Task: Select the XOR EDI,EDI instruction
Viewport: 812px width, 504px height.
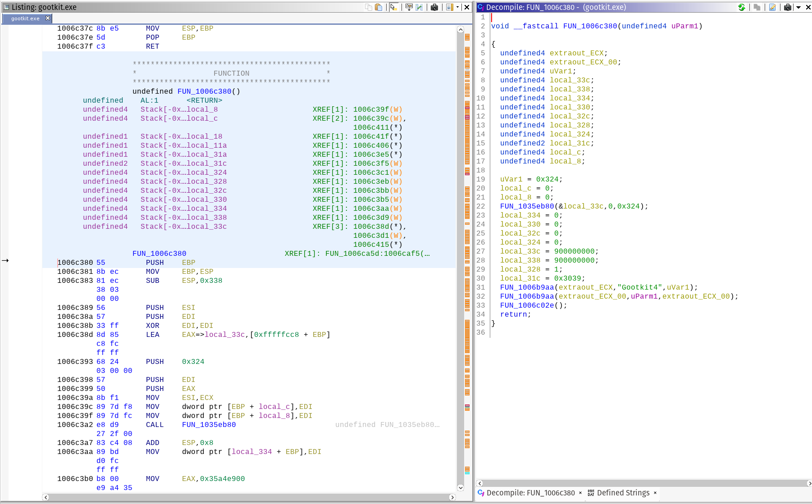Action: tap(180, 326)
